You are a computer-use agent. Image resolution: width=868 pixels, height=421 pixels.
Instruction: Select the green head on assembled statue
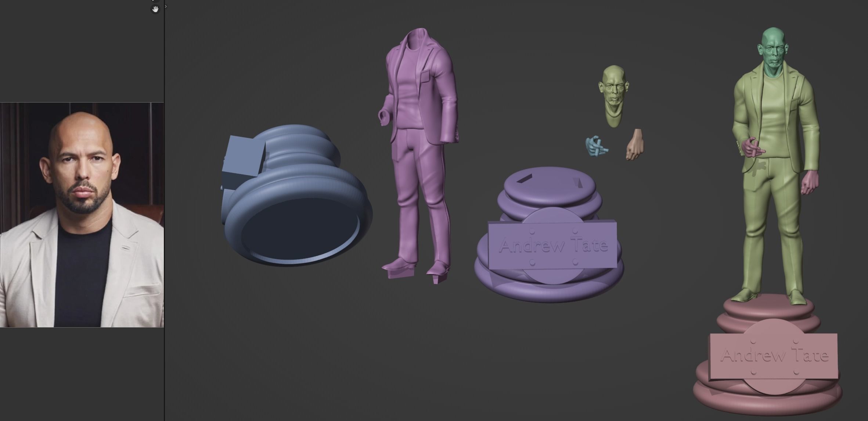pos(774,51)
